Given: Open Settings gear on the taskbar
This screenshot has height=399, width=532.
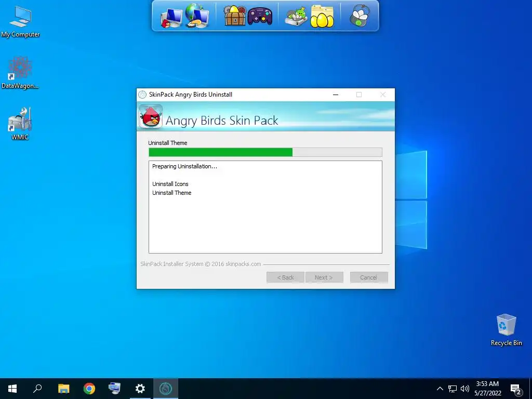Looking at the screenshot, I should click(x=140, y=389).
